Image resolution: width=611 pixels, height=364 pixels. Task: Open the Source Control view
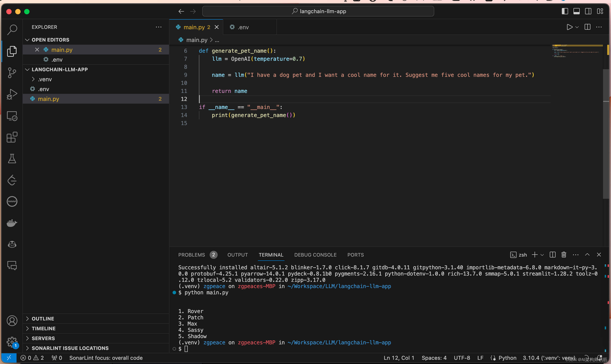12,73
